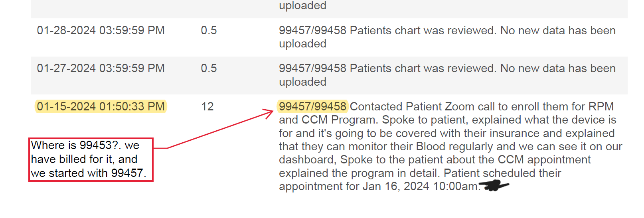Click the 01-28-2024 03:59:59 PM timestamp

101,31
